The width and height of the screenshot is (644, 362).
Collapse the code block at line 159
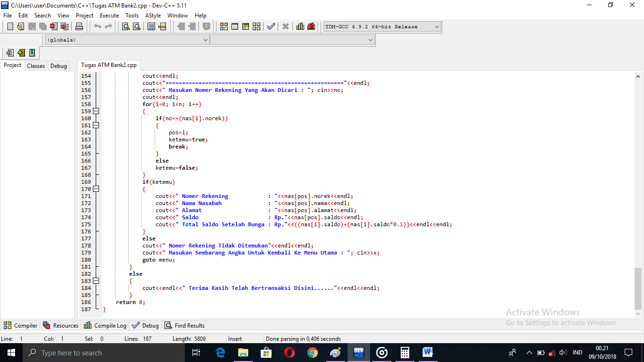[96, 111]
